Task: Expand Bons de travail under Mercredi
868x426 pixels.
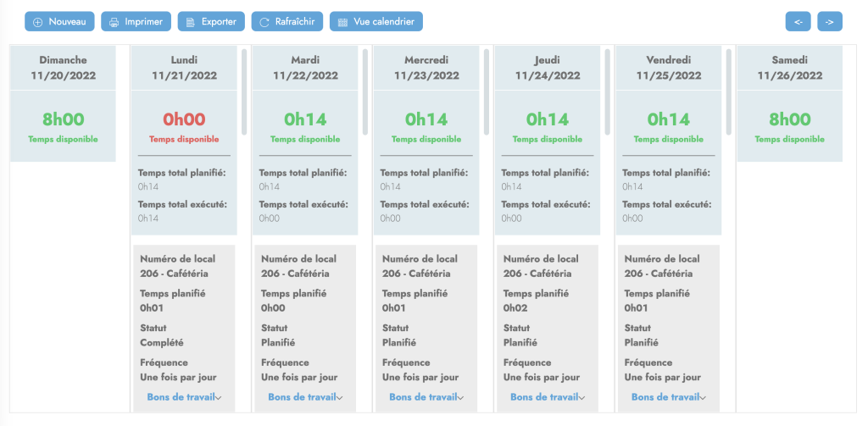Action: coord(426,397)
